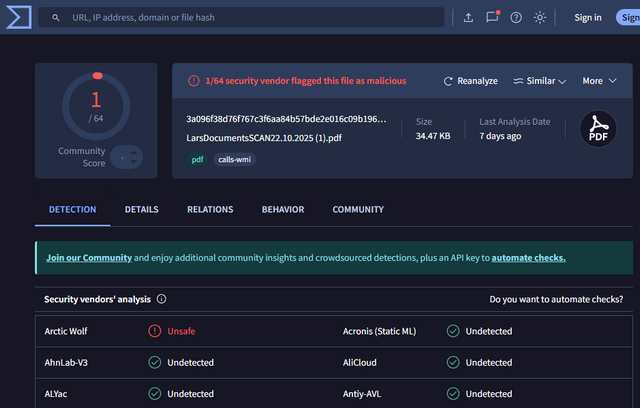The width and height of the screenshot is (640, 408).
Task: Open the notifications chat icon
Action: pos(492,17)
